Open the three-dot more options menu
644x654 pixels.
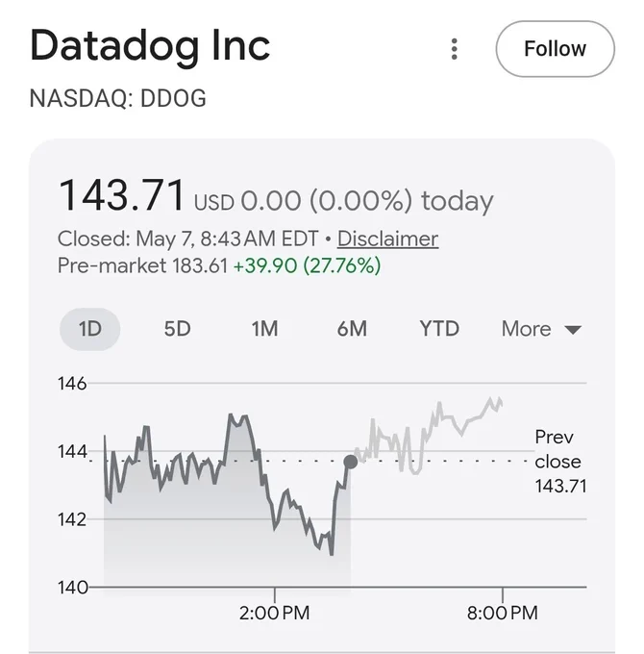tap(455, 49)
